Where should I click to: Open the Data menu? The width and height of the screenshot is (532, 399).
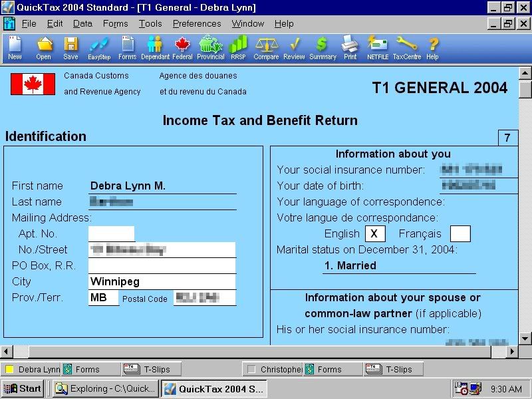82,24
